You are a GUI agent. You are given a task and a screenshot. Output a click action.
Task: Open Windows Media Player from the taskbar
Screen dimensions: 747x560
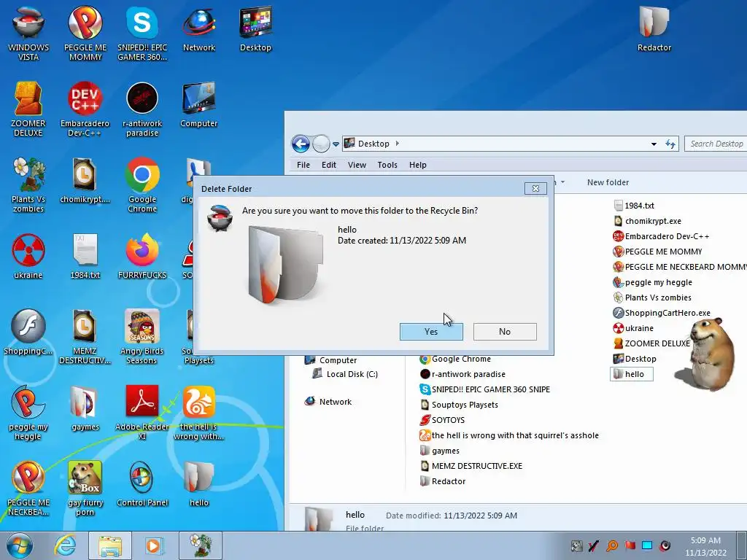(x=153, y=545)
